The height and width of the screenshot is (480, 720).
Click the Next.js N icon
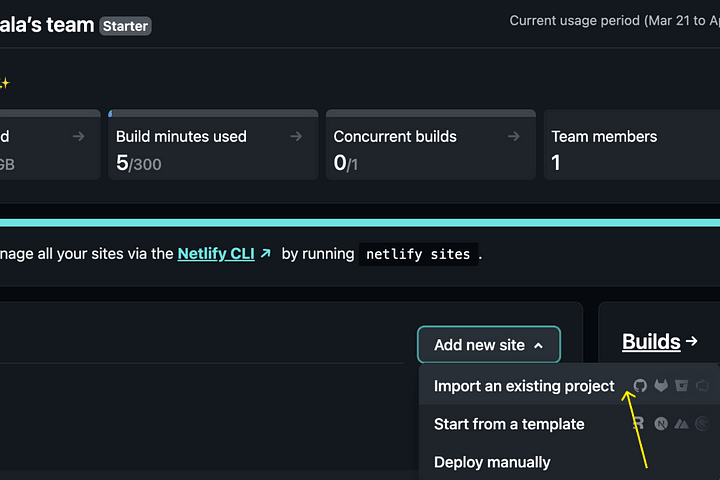pyautogui.click(x=661, y=424)
